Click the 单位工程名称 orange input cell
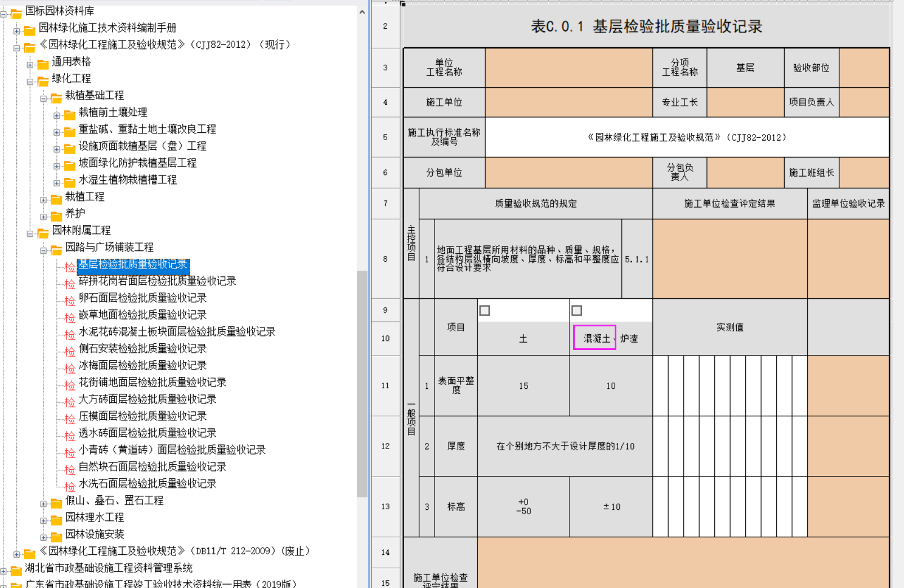 coord(569,68)
